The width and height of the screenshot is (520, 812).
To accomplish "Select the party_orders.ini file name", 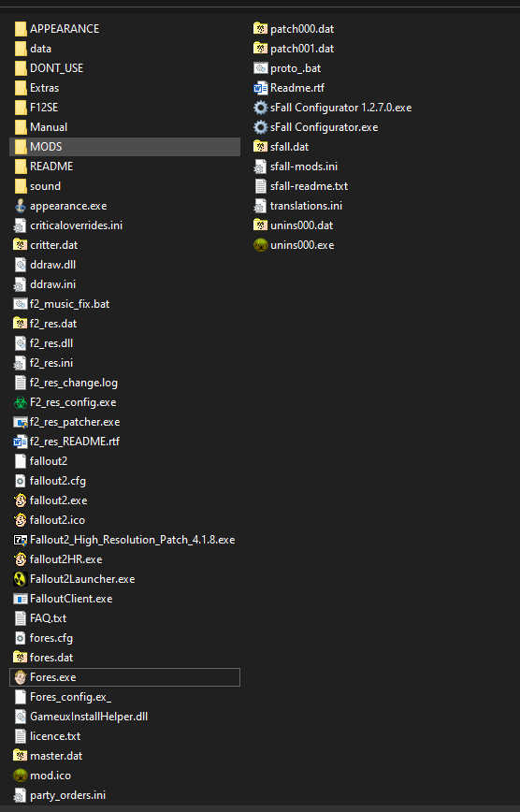I will 68,795.
